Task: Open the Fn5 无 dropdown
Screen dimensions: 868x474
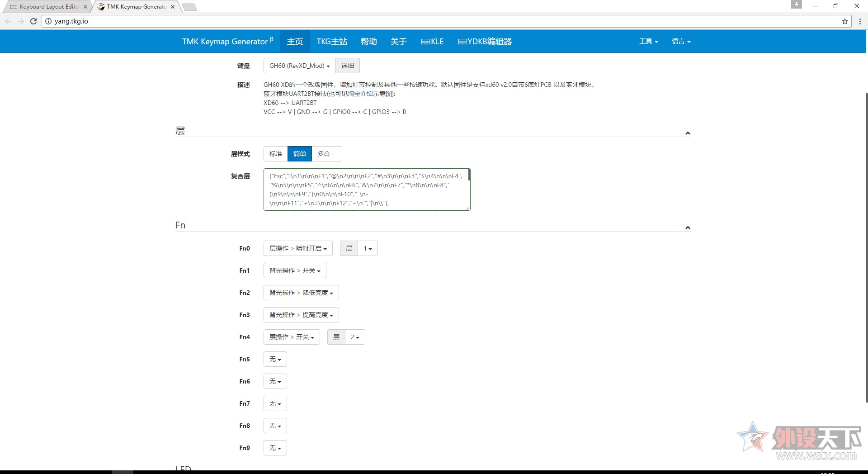Action: coord(274,359)
